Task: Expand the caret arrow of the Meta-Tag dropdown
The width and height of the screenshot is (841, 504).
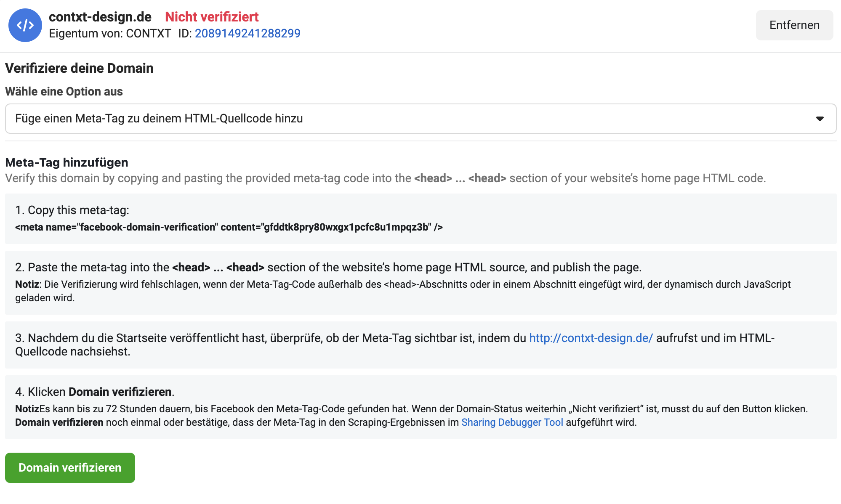Action: tap(820, 119)
